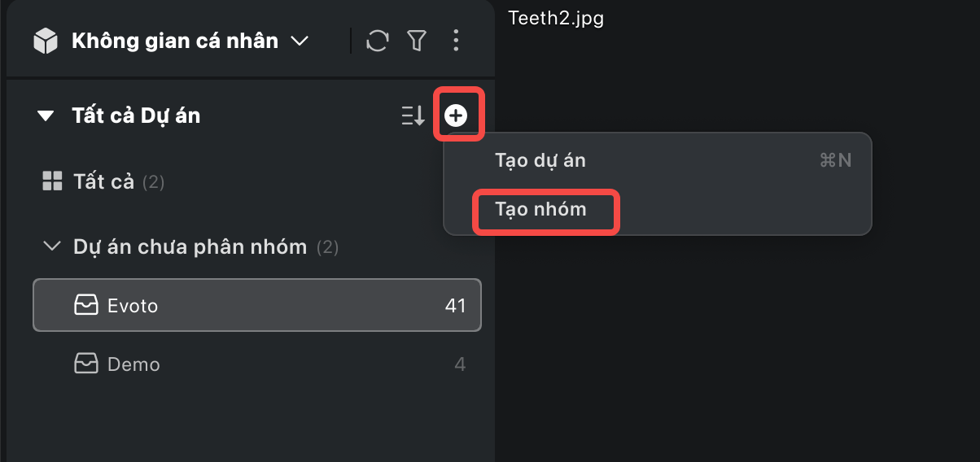Click the tray icon beside Evoto
Image resolution: width=980 pixels, height=462 pixels.
[85, 306]
